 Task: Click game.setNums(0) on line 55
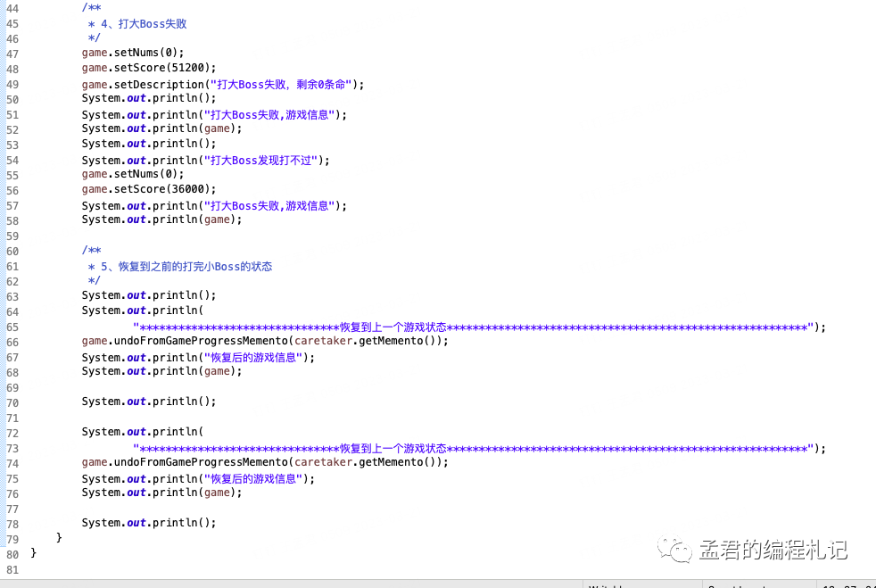(133, 174)
